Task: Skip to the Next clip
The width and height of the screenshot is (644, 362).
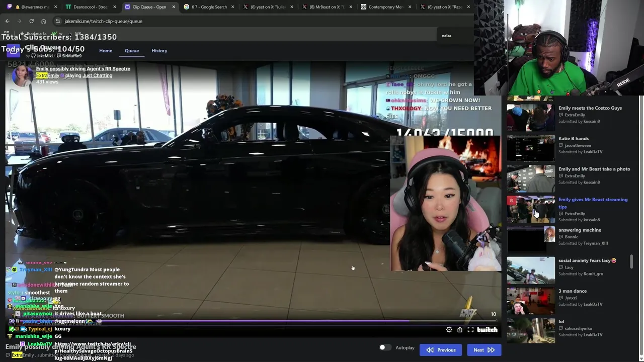Action: 484,350
